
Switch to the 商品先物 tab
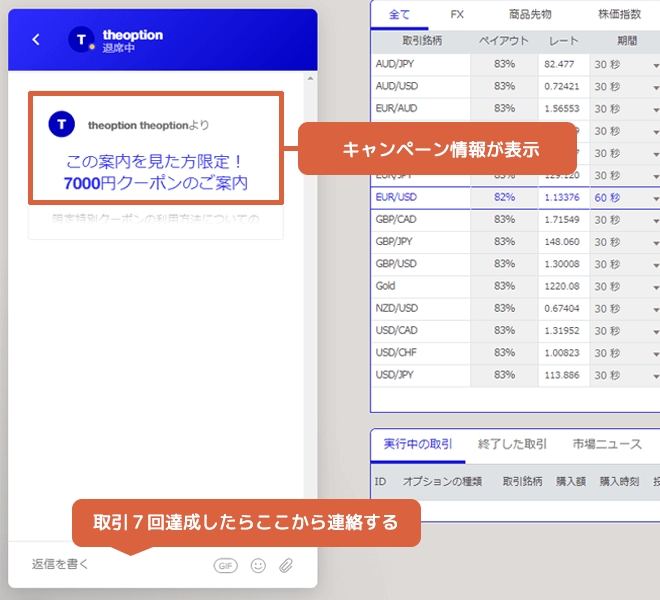click(x=530, y=15)
